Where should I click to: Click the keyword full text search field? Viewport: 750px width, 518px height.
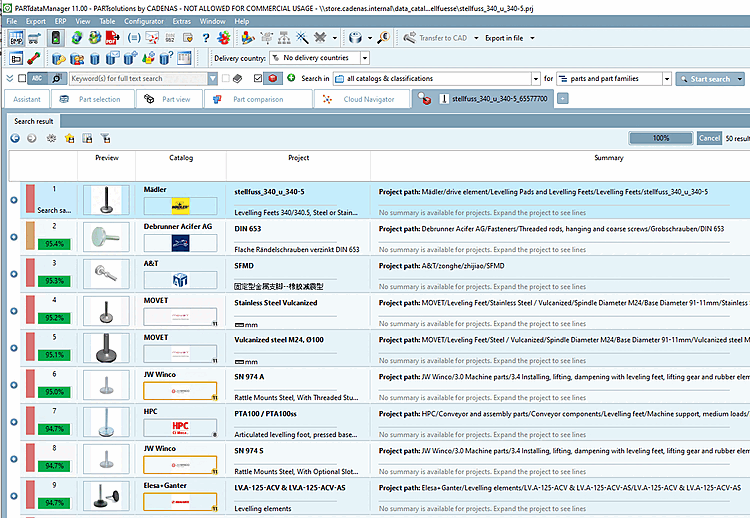pos(130,78)
